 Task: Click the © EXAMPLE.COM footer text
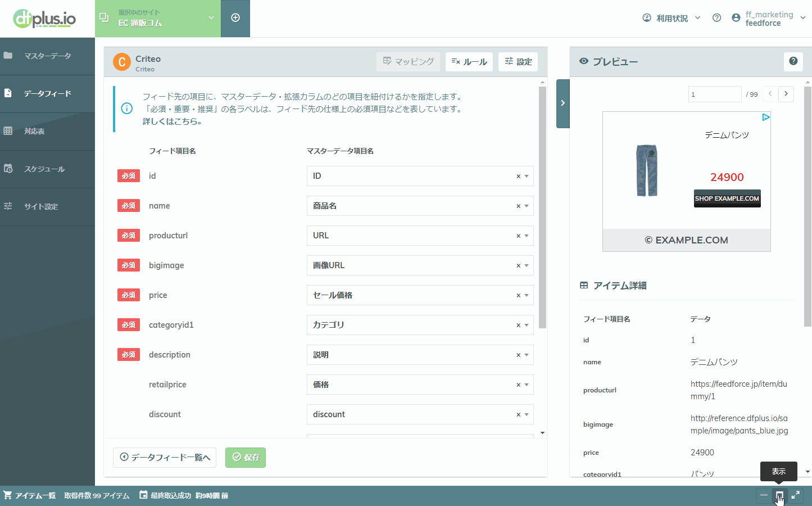point(686,240)
